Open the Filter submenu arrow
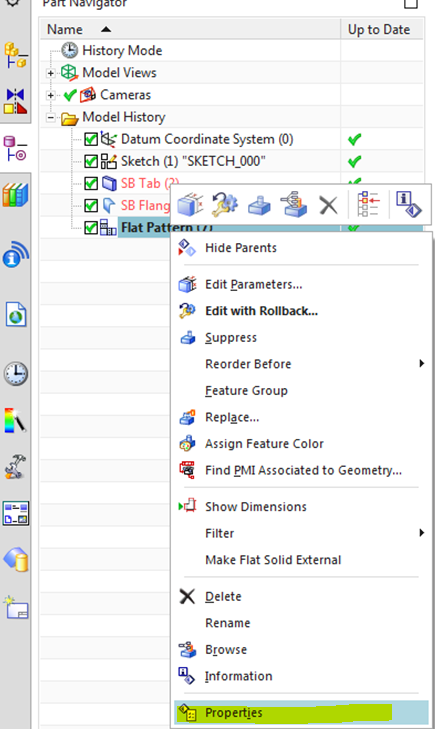The image size is (435, 729). [421, 532]
